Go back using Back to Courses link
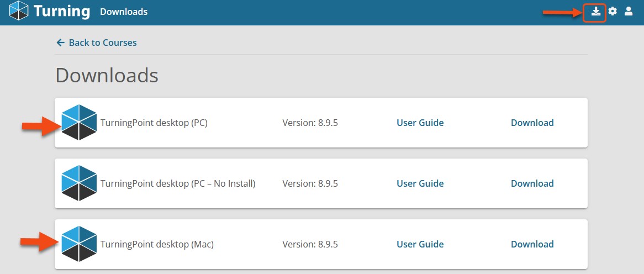This screenshot has width=644, height=274. coord(103,43)
